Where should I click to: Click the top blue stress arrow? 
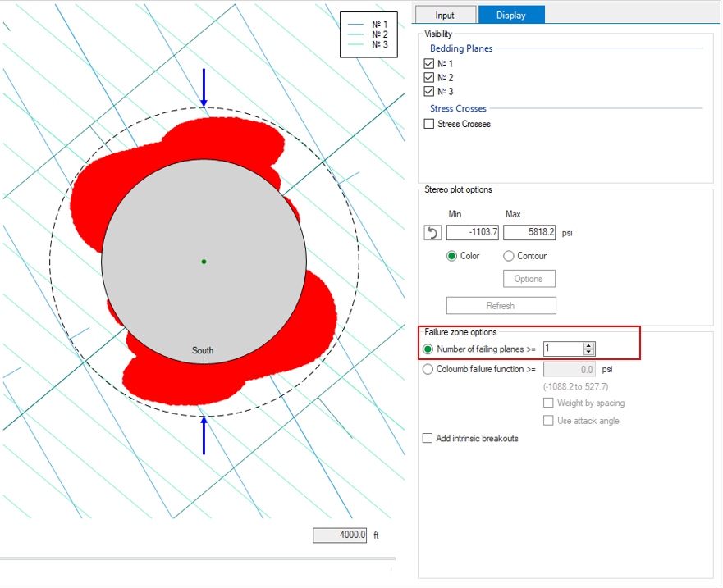(x=204, y=88)
